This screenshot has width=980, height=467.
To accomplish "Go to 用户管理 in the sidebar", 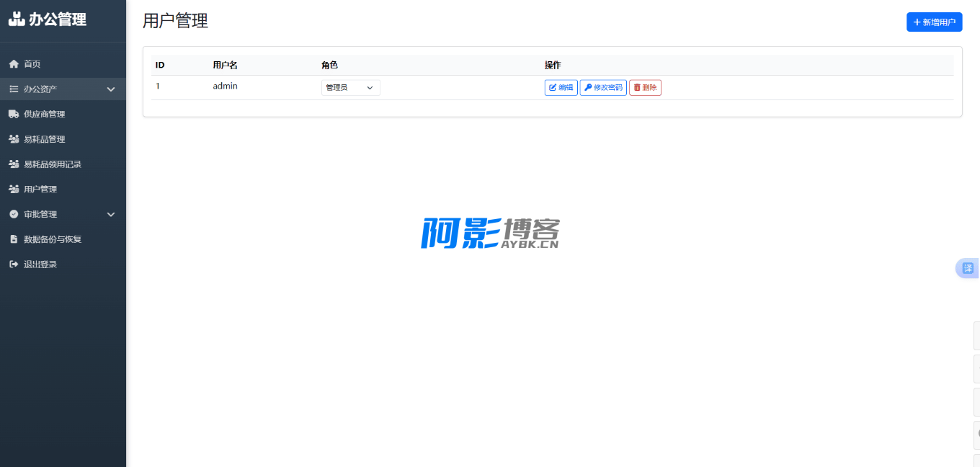I will click(x=40, y=189).
